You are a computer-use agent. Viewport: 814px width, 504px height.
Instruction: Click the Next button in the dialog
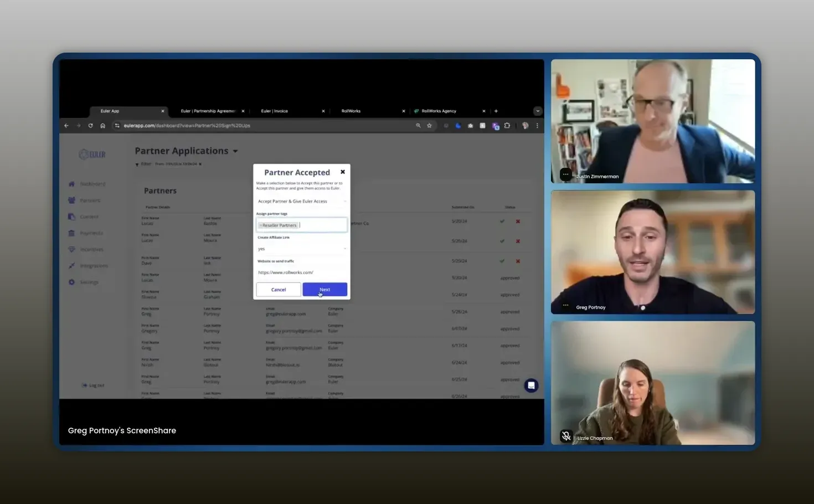tap(324, 290)
